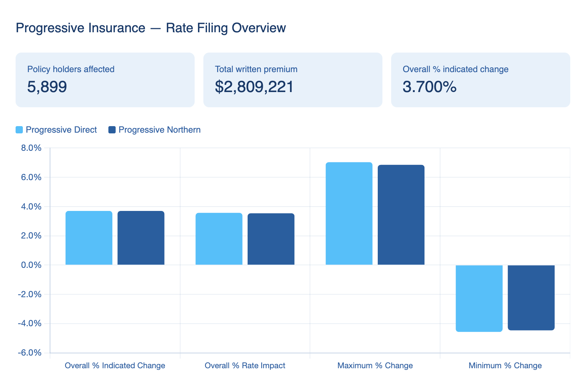Screen dimensions: 588x382
Task: Click the Overall % indicated change card
Action: coord(480,80)
